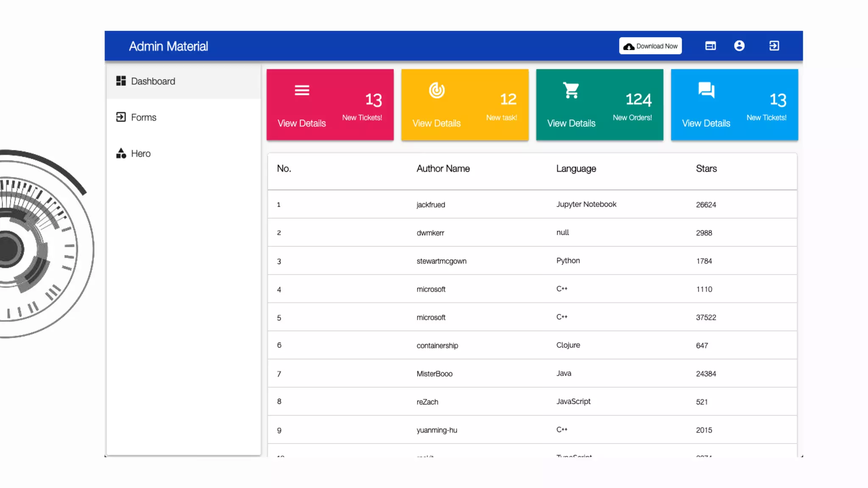Click the Stars column header

coord(706,169)
